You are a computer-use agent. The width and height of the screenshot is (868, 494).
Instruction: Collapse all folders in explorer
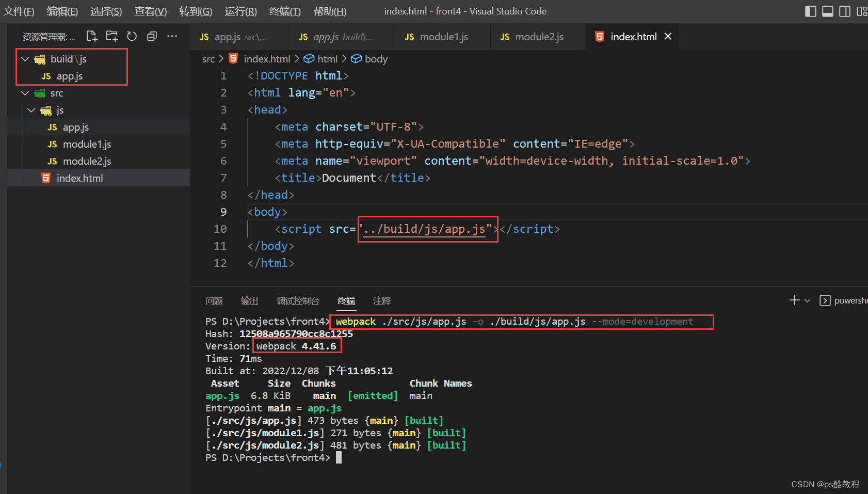pyautogui.click(x=152, y=36)
